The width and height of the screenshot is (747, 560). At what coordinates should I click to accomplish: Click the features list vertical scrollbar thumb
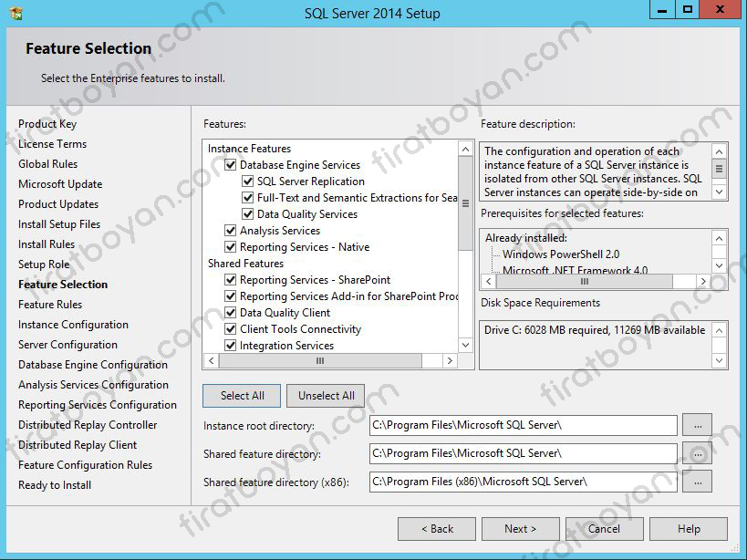coord(466,203)
